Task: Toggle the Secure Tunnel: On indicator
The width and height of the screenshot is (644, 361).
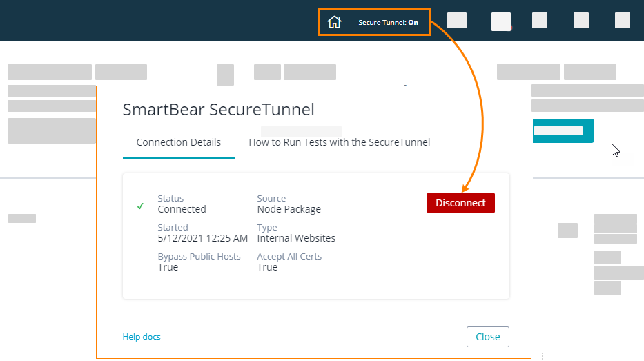Action: tap(388, 23)
